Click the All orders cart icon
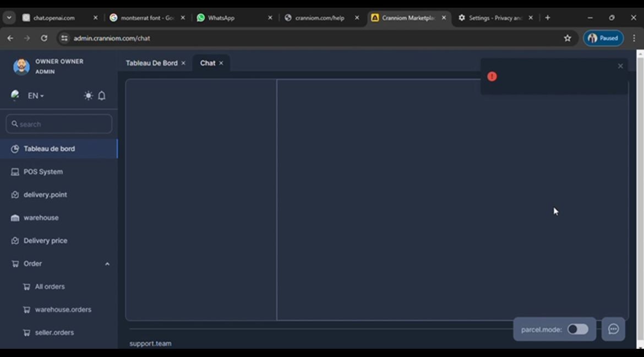This screenshot has height=357, width=644. [x=26, y=287]
